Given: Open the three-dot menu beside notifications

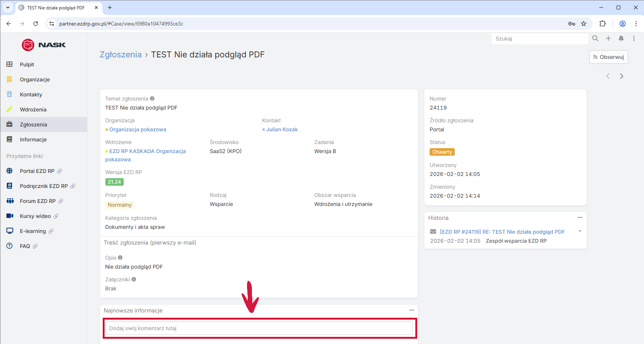Looking at the screenshot, I should 634,38.
